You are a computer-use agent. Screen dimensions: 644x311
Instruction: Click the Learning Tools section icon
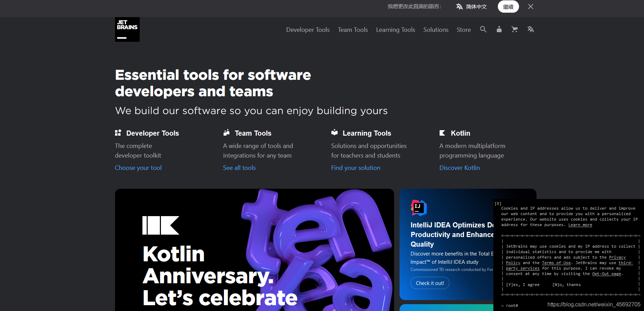tap(334, 133)
